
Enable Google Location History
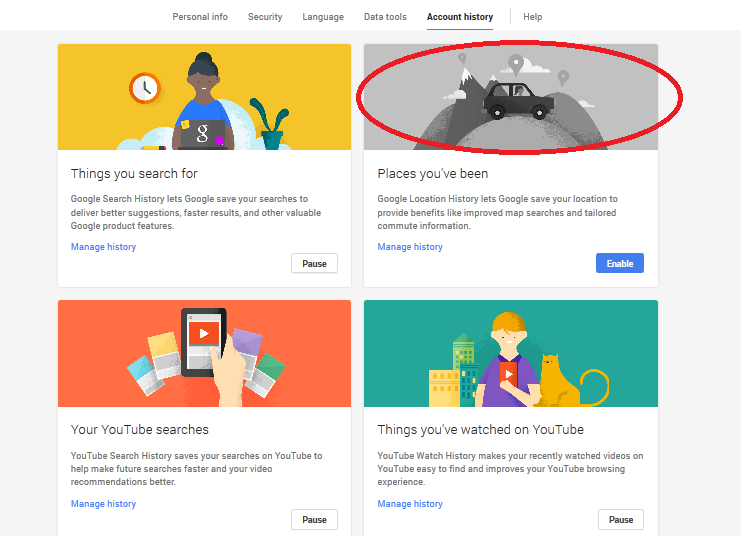tap(620, 264)
